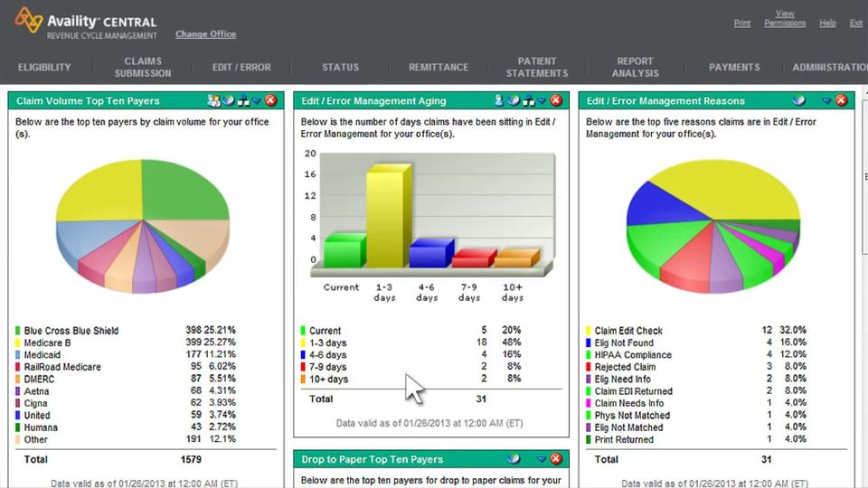Click Claim Edit Check yellow legend swatch
The image size is (868, 488).
589,331
